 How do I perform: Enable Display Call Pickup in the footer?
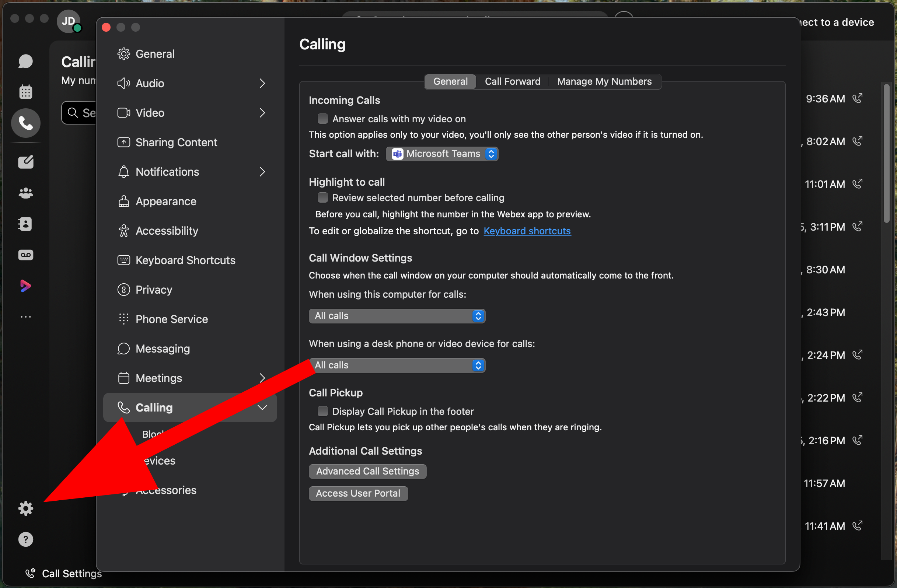click(322, 411)
